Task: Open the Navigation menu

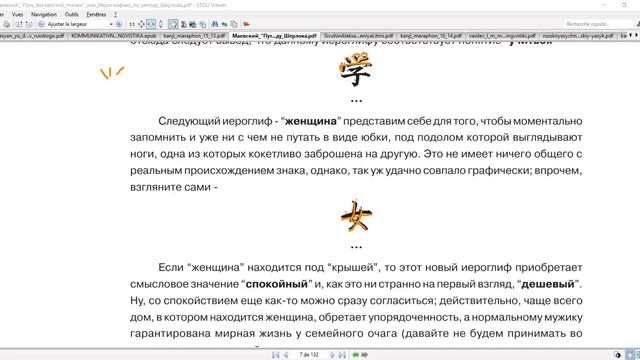Action: point(44,14)
